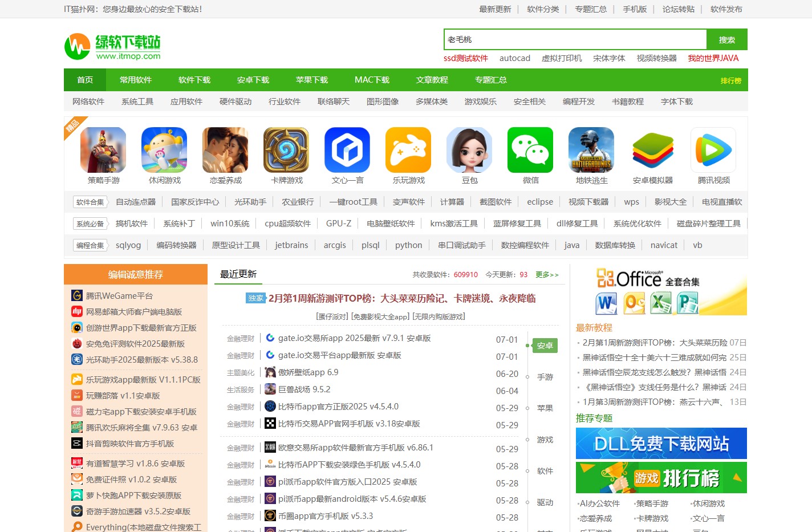Click the python tag link
Image resolution: width=812 pixels, height=532 pixels.
click(409, 245)
